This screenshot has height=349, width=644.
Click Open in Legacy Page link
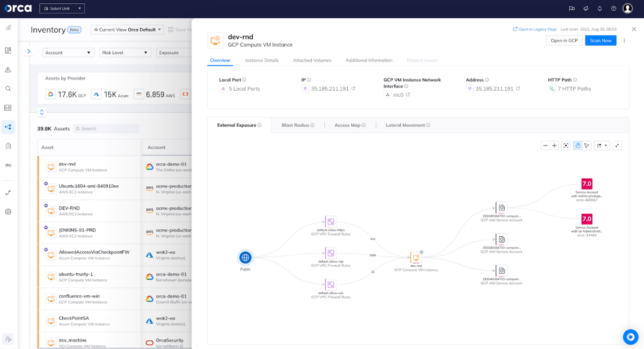coord(535,30)
